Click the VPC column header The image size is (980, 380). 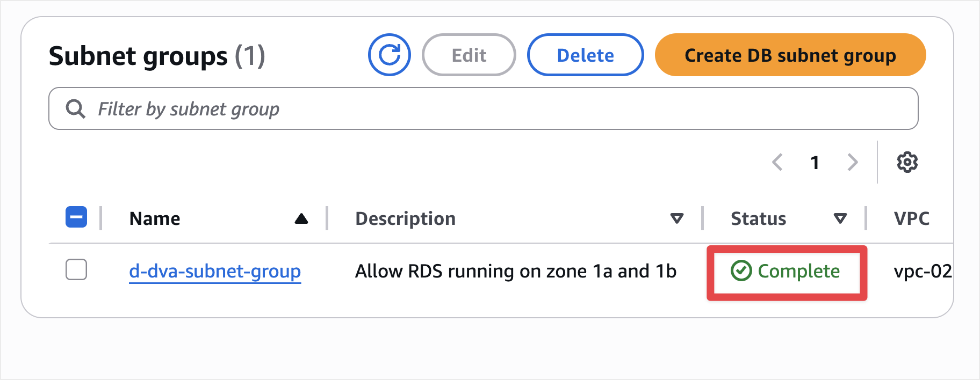tap(911, 218)
